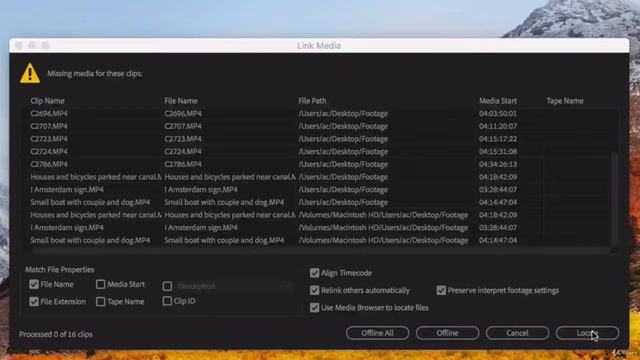The height and width of the screenshot is (360, 640).
Task: Click the 'Missing media for these clips' message
Action: click(x=95, y=73)
